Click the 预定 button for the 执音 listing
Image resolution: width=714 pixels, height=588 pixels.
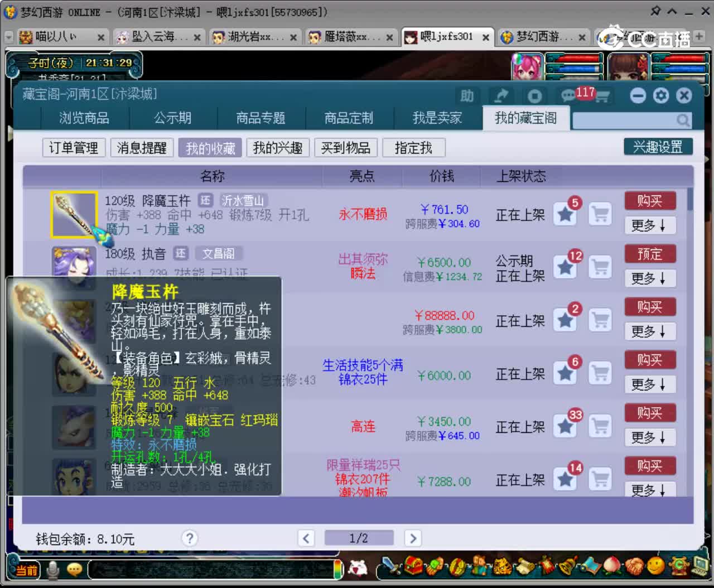[650, 254]
